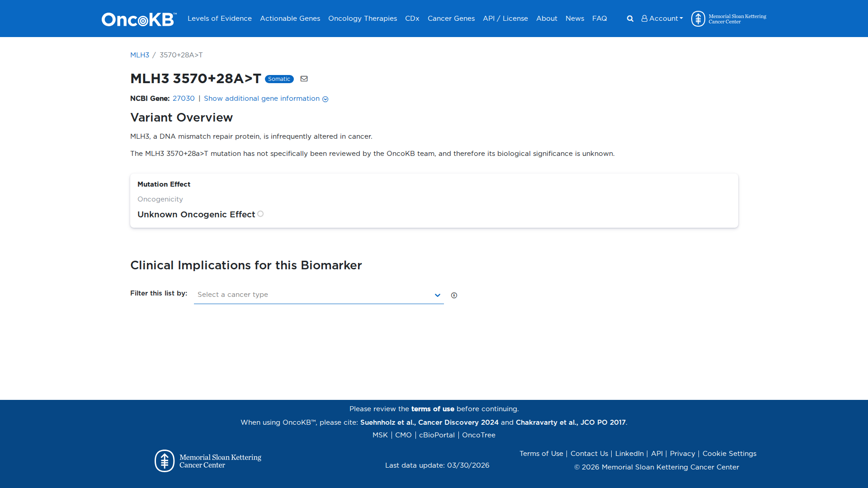The width and height of the screenshot is (868, 488).
Task: Open the Terms of Use footer link
Action: [x=541, y=453]
